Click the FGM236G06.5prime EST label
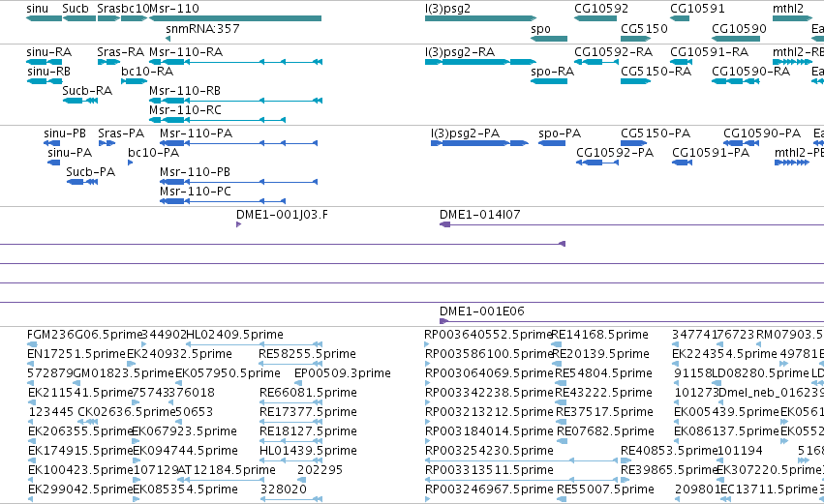824x504 pixels. pyautogui.click(x=84, y=335)
